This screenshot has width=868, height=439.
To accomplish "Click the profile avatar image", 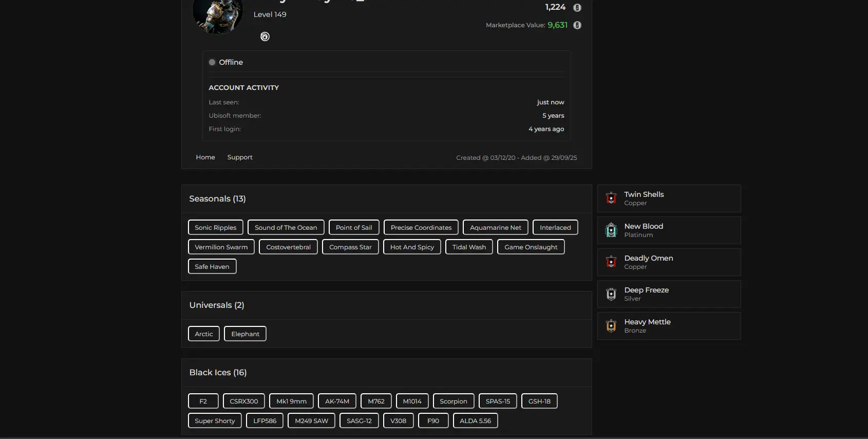I will (x=217, y=15).
